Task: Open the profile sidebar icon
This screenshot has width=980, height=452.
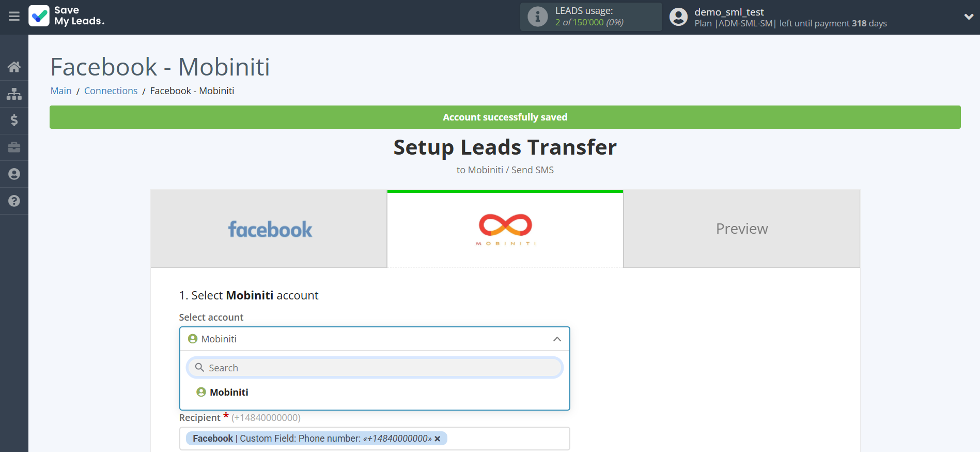Action: [x=14, y=174]
